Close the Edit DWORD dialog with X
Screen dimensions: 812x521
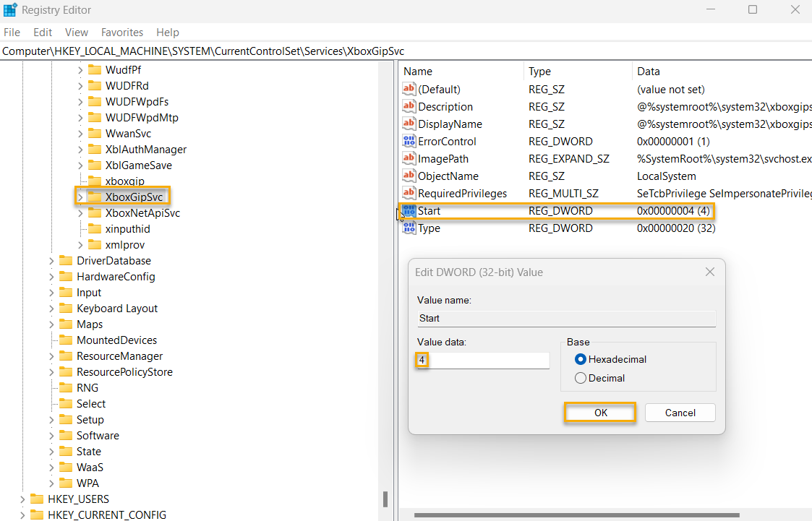(709, 272)
